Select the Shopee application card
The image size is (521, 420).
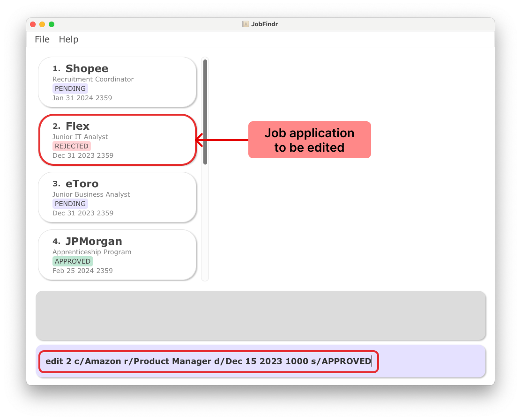[117, 82]
